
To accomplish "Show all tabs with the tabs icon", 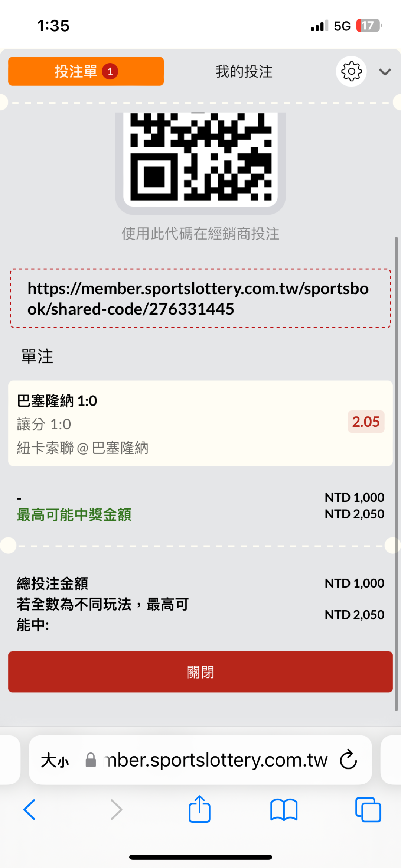I will (x=368, y=809).
